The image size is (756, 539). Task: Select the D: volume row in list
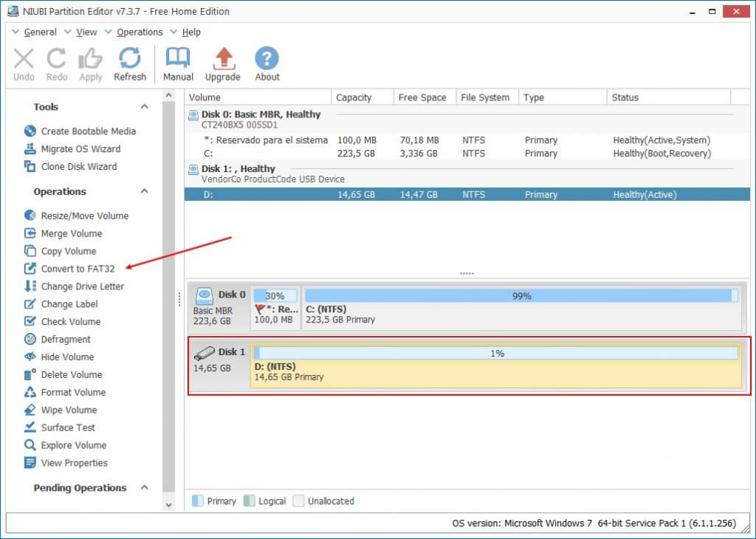(x=467, y=194)
